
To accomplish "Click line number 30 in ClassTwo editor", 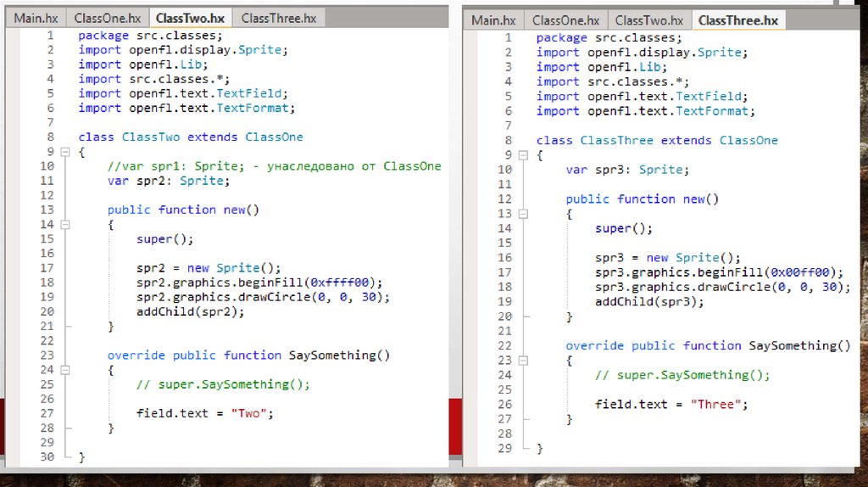I will point(46,457).
